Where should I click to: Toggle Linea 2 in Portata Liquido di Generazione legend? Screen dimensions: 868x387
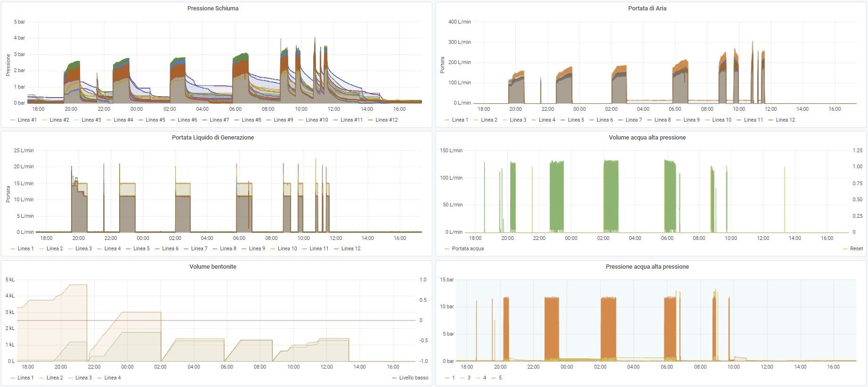point(55,248)
